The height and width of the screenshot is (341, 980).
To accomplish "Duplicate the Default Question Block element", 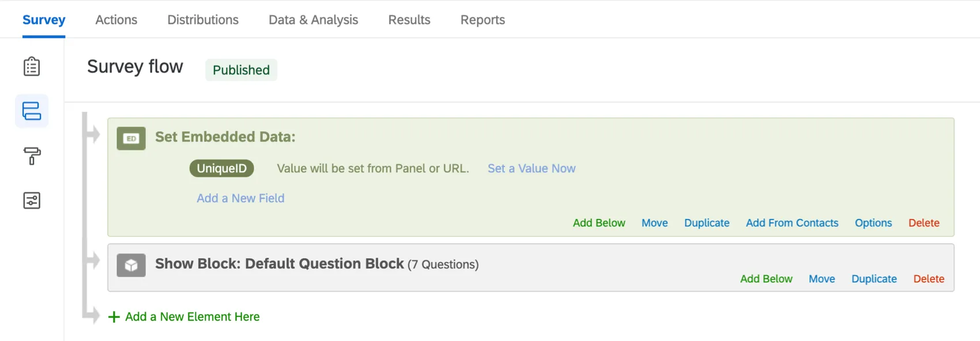I will (874, 279).
